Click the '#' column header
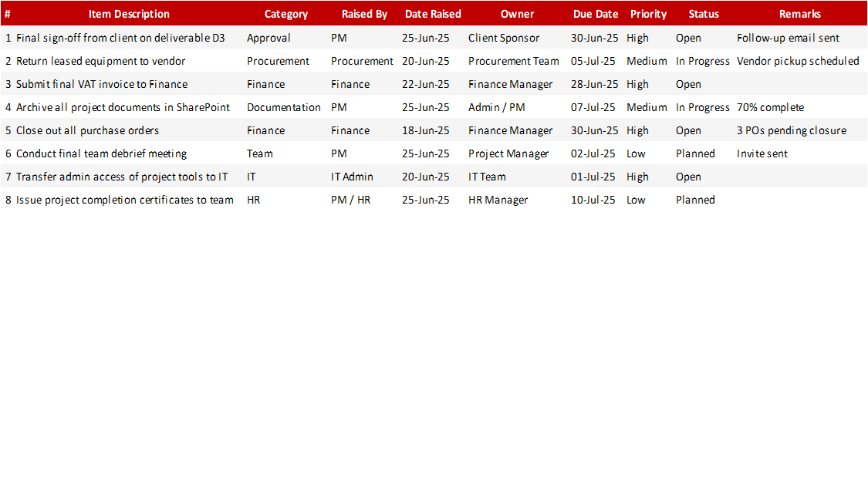 point(8,15)
